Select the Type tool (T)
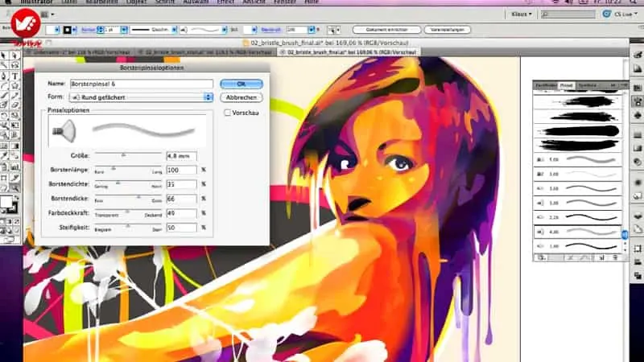Image resolution: width=644 pixels, height=362 pixels. (14, 76)
